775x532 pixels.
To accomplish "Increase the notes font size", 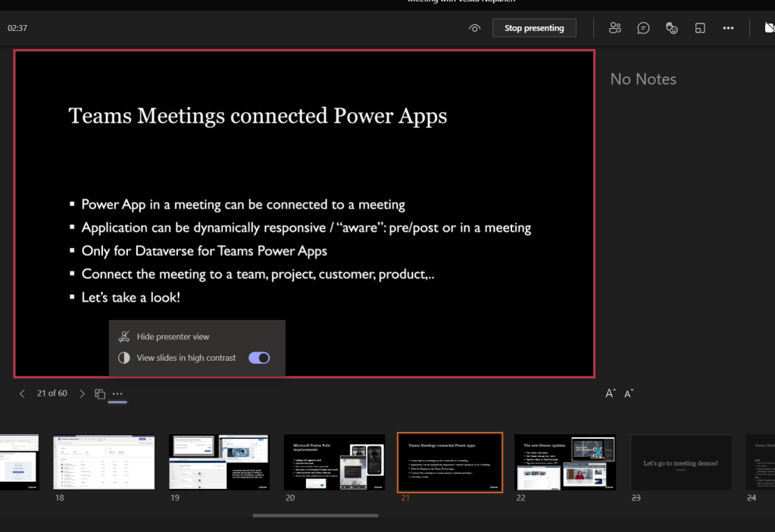I will (611, 393).
